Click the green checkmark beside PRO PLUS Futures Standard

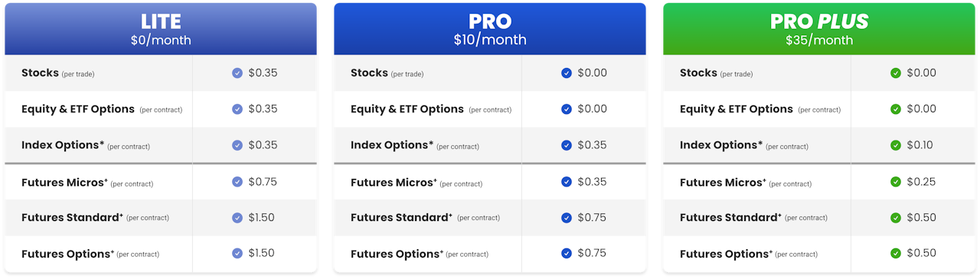896,218
